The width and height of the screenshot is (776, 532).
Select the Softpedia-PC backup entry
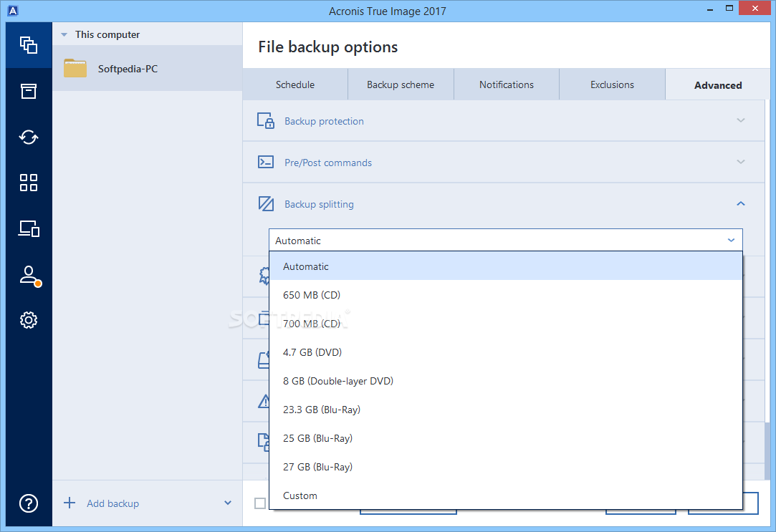tap(148, 68)
